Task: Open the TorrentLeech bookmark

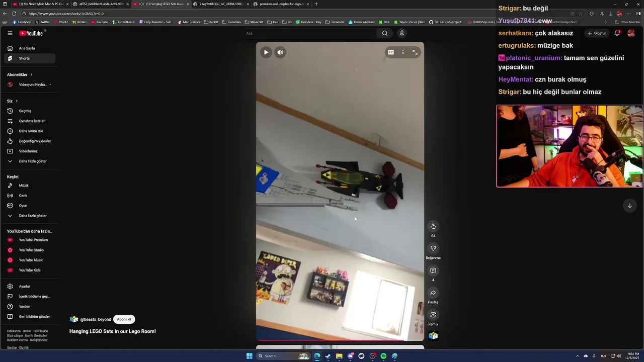Action: (x=124, y=22)
